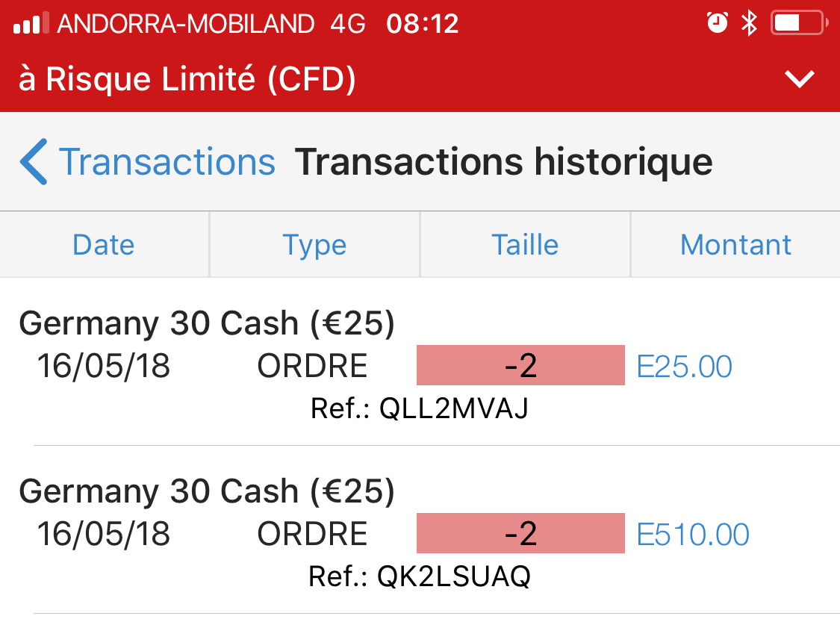840x622 pixels.
Task: Tap the battery indicator icon
Action: click(x=797, y=23)
